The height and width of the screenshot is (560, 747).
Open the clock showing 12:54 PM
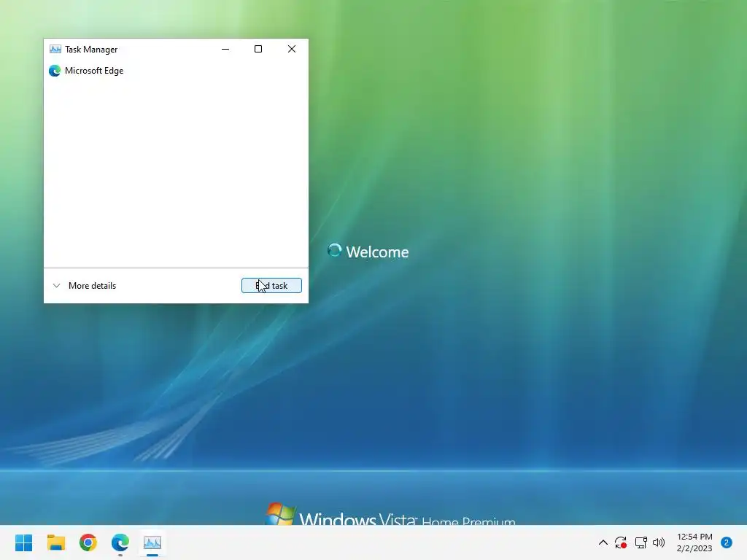tap(694, 542)
